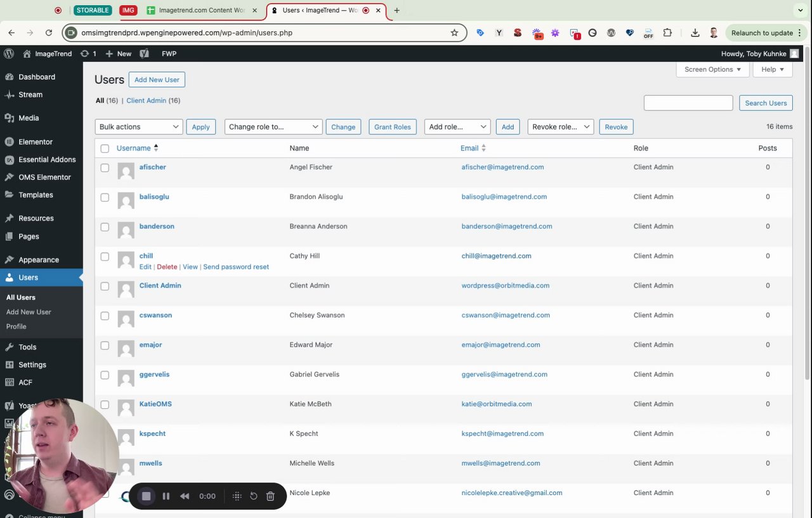Bookmark this page with the star icon
This screenshot has height=518, width=812.
pos(454,32)
